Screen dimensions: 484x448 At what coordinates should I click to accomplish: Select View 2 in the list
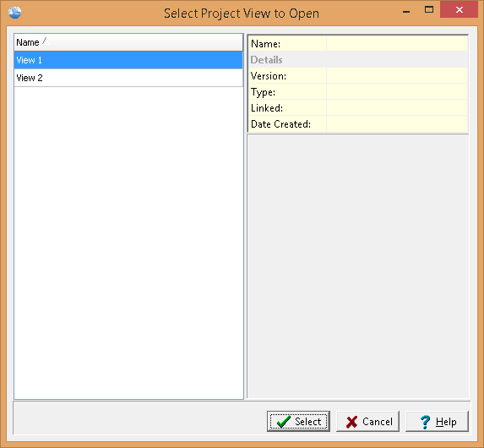pyautogui.click(x=128, y=78)
